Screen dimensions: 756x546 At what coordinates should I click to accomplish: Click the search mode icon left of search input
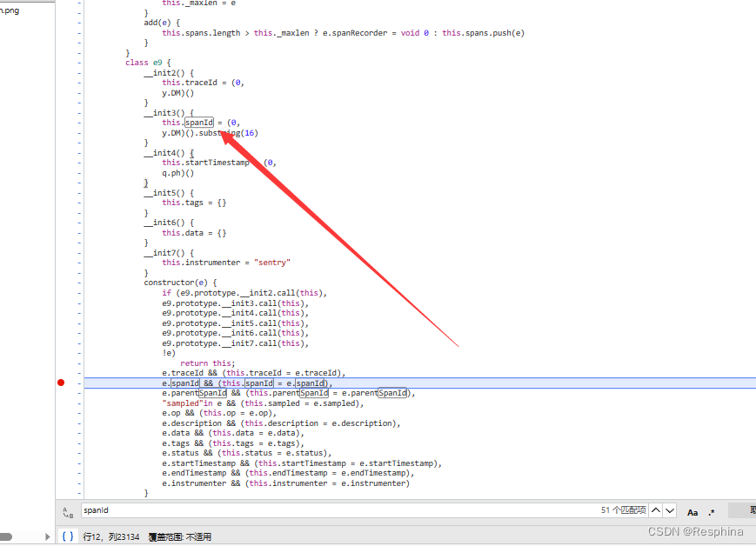(67, 511)
